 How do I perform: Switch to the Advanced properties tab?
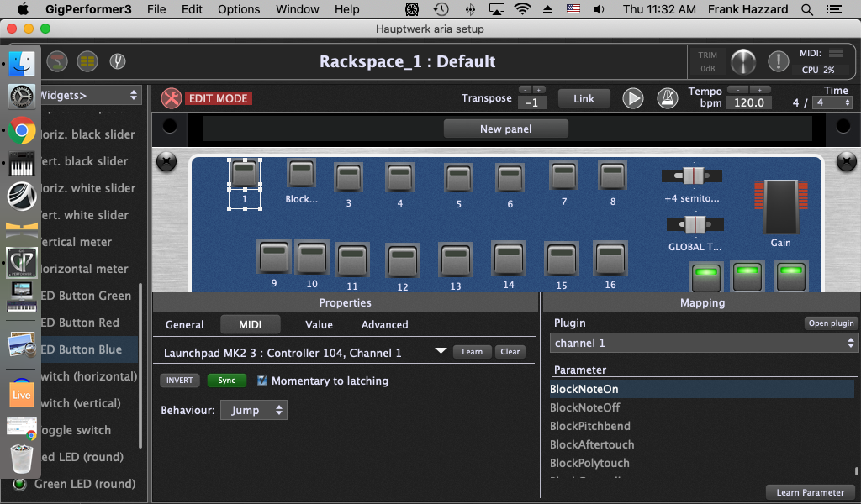[x=384, y=324]
